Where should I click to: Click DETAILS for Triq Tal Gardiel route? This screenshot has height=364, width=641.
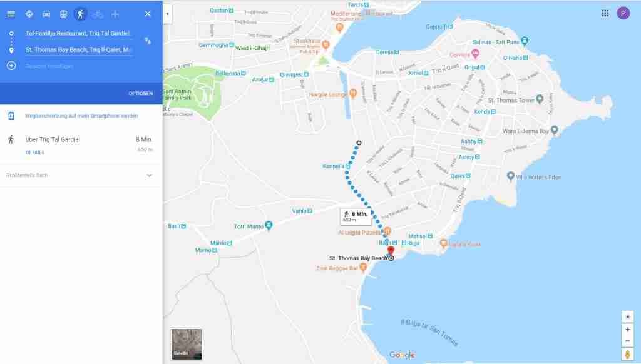click(35, 153)
